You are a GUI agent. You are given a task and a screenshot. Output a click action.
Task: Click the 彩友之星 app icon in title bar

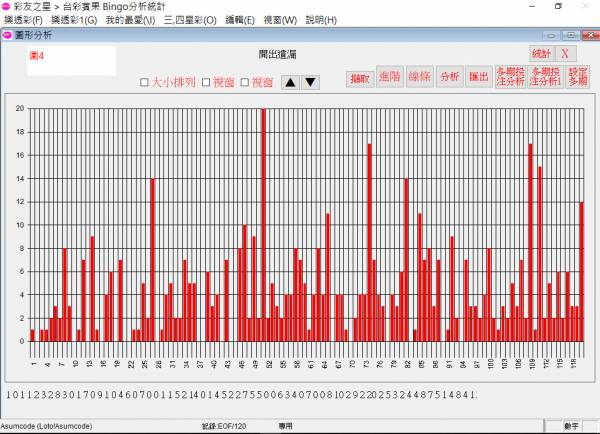(x=7, y=6)
